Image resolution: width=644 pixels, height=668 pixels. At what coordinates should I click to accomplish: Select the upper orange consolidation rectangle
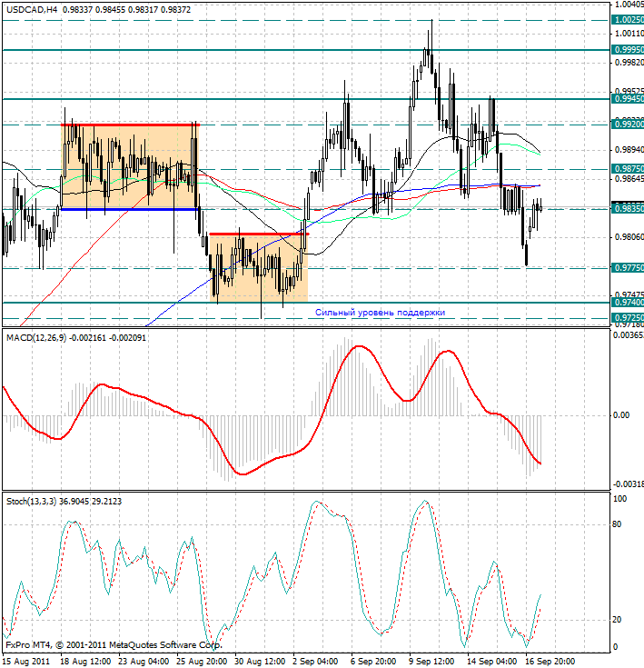(x=129, y=166)
